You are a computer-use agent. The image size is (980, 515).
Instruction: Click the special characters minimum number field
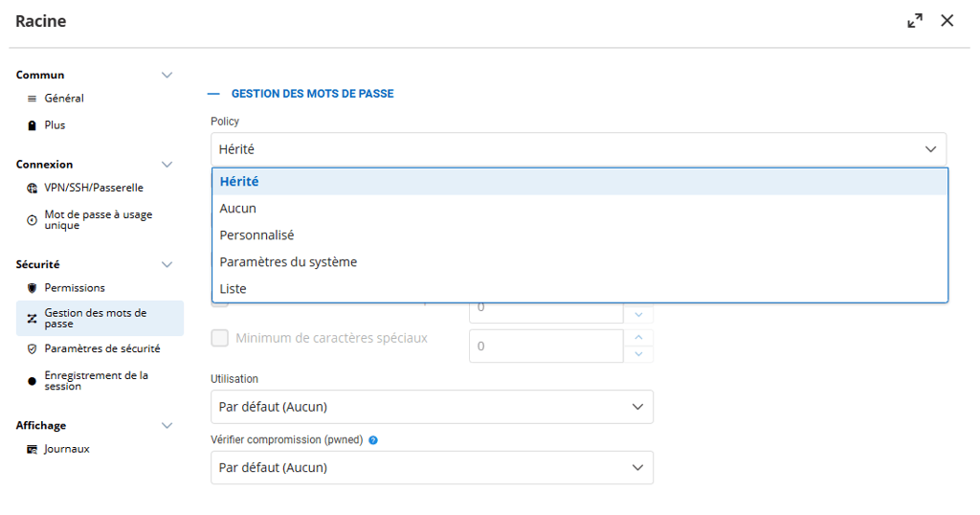[546, 347]
